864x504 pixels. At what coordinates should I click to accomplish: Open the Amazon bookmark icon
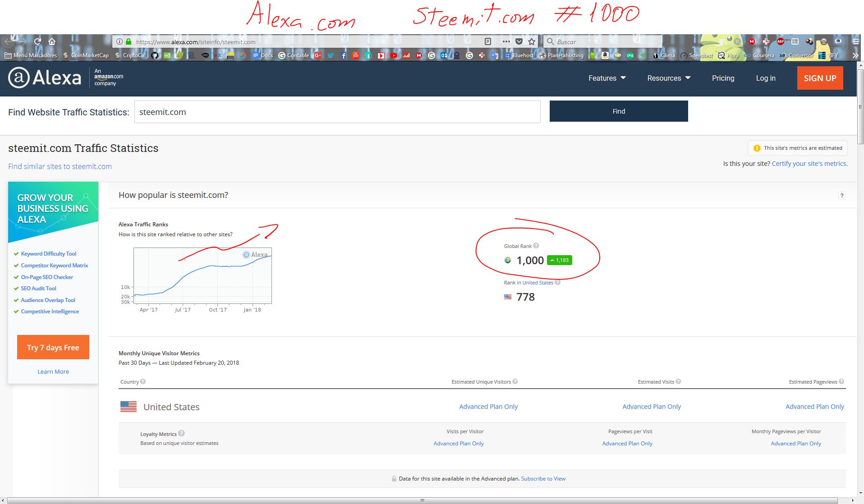point(605,55)
